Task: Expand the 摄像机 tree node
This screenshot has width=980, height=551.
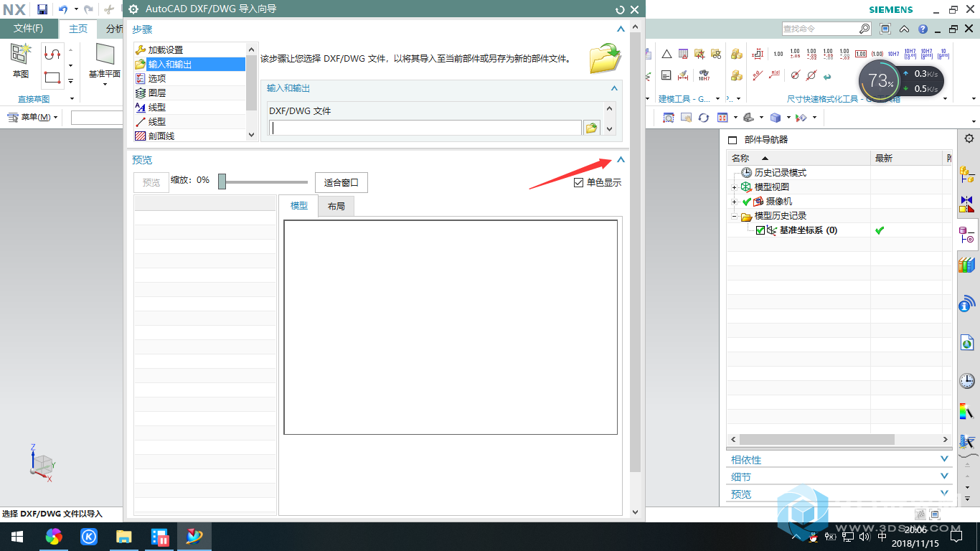Action: pos(734,202)
